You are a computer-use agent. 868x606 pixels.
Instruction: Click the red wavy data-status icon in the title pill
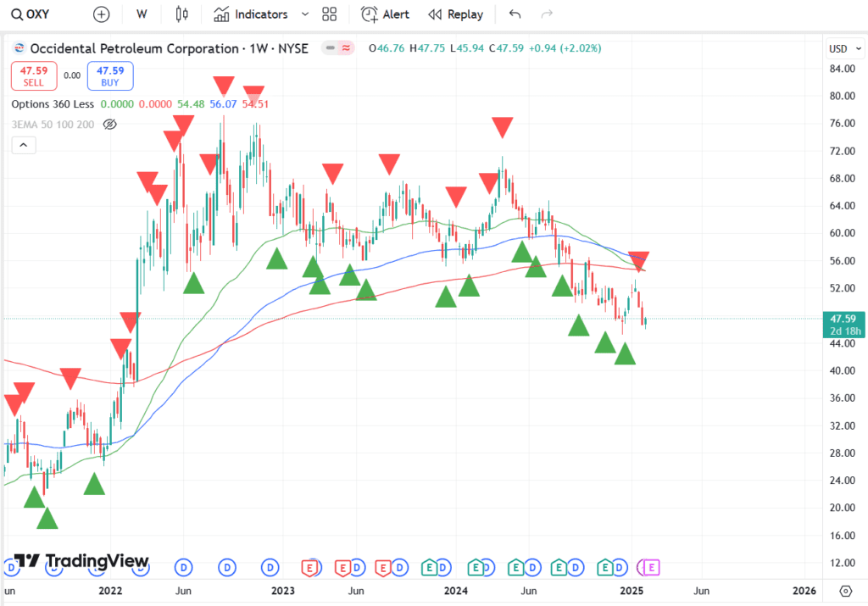point(346,48)
